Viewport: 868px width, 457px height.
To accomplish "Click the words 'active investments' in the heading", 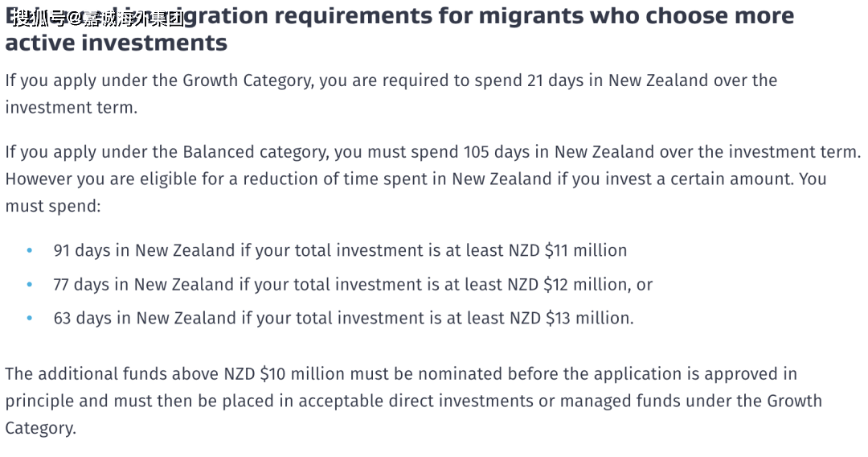I will coord(117,43).
